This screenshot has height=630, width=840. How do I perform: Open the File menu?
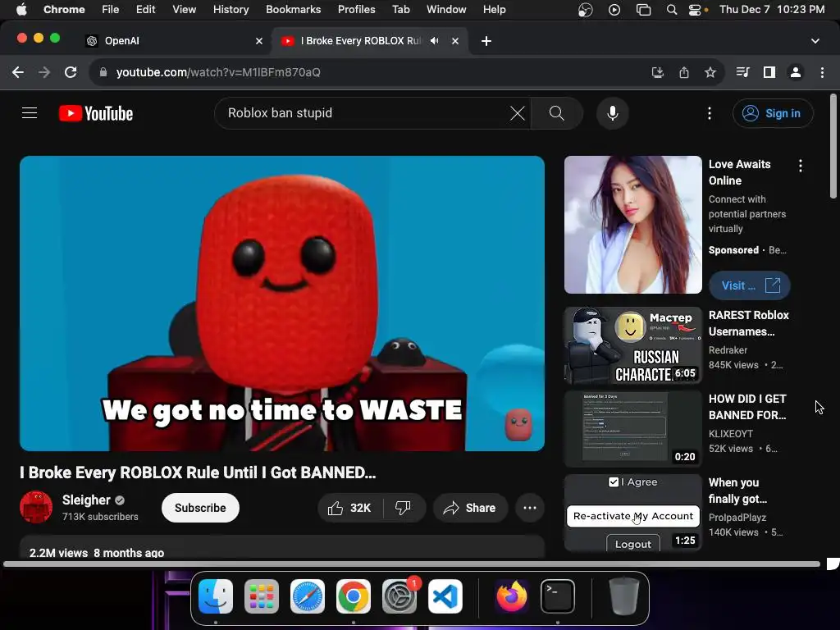[111, 10]
